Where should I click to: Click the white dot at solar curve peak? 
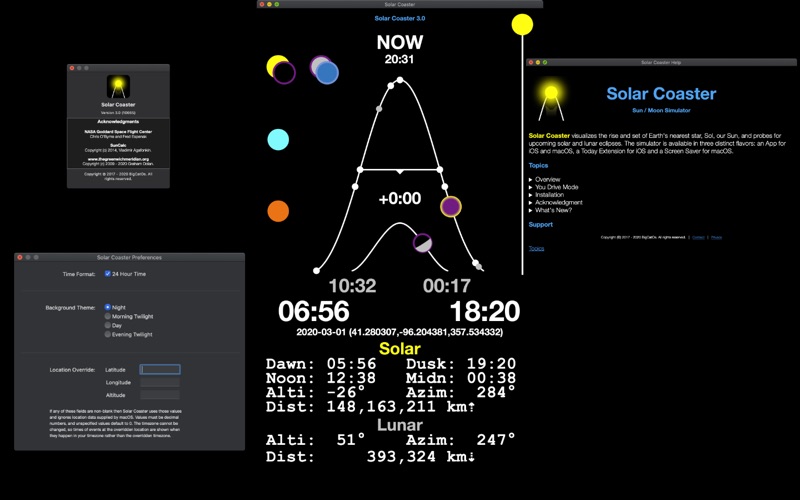[400, 80]
